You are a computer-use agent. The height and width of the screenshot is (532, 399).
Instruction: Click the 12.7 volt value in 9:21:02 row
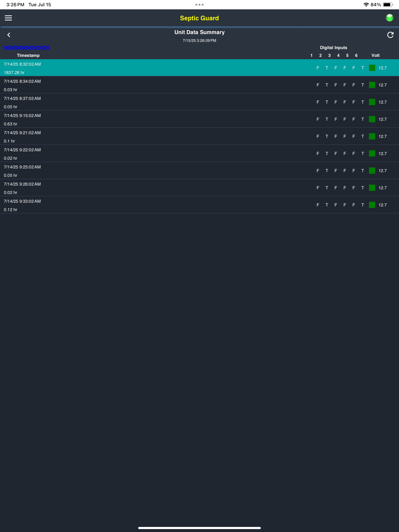click(x=383, y=137)
